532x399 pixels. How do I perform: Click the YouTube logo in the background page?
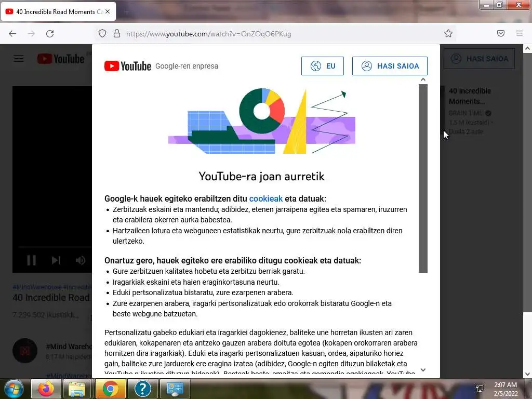pos(61,59)
